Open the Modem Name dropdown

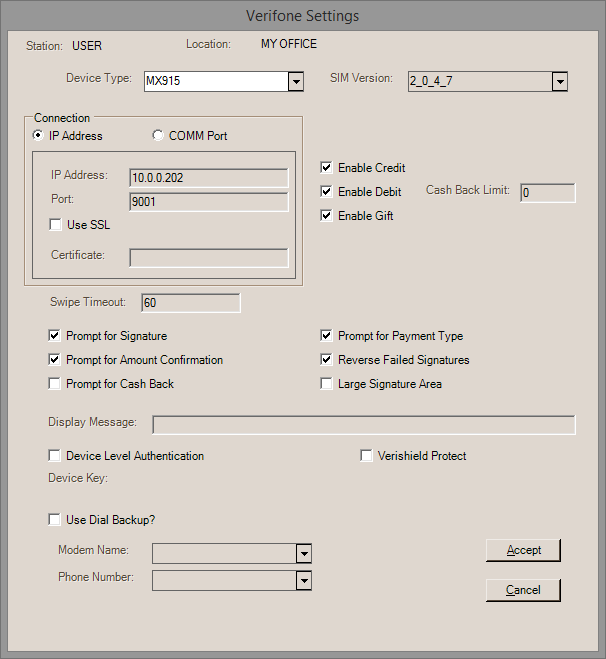[303, 554]
